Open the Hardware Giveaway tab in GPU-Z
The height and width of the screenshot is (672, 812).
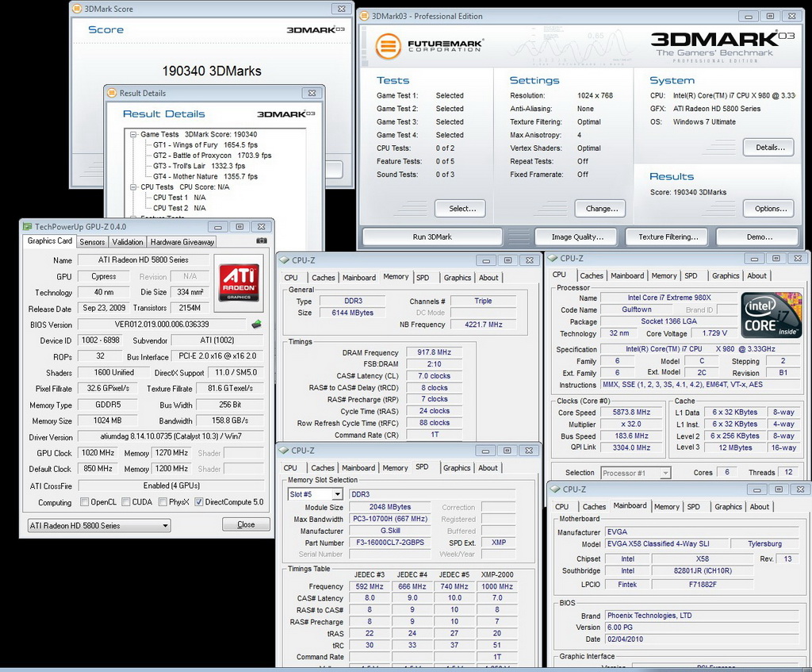pos(182,242)
